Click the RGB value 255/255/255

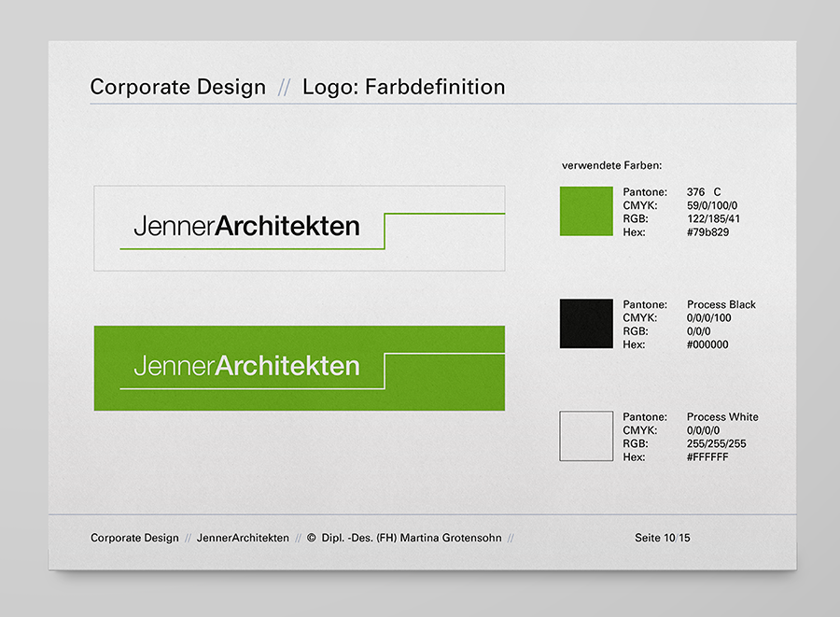[716, 443]
